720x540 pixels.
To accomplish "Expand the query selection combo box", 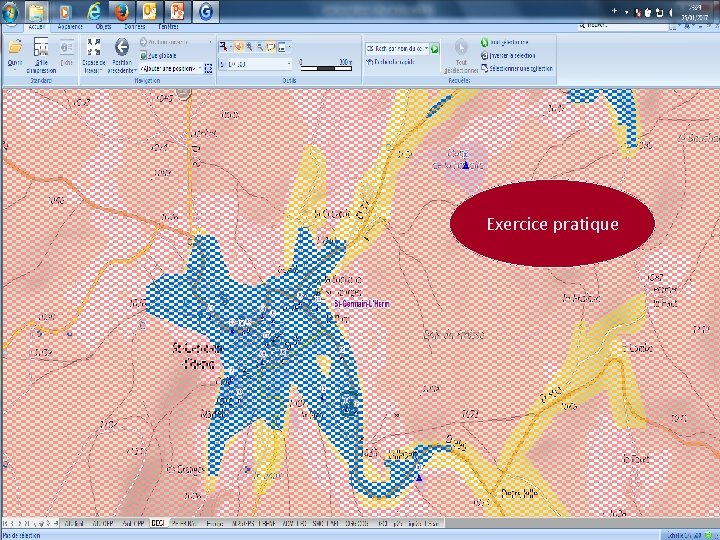I will (x=427, y=47).
